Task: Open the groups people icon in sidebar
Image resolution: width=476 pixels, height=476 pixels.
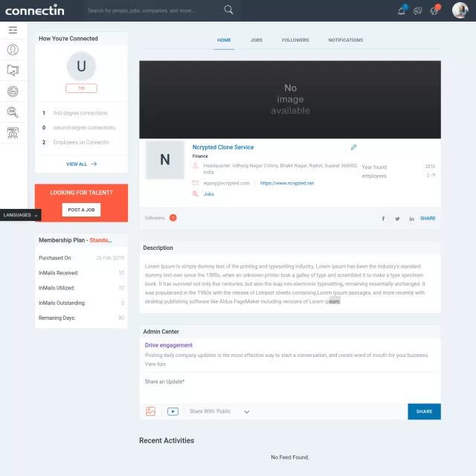Action: 13,133
